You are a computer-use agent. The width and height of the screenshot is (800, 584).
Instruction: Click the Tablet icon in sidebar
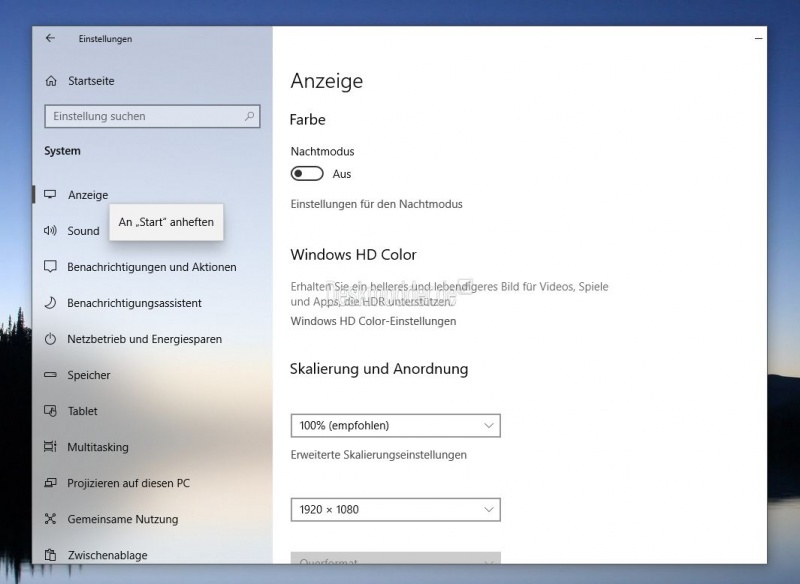[x=50, y=411]
